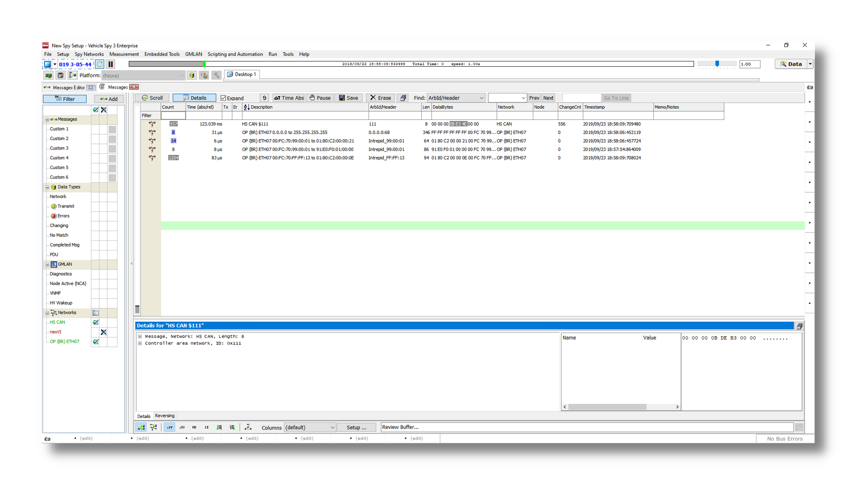Select the xFF hex display format icon

[169, 427]
